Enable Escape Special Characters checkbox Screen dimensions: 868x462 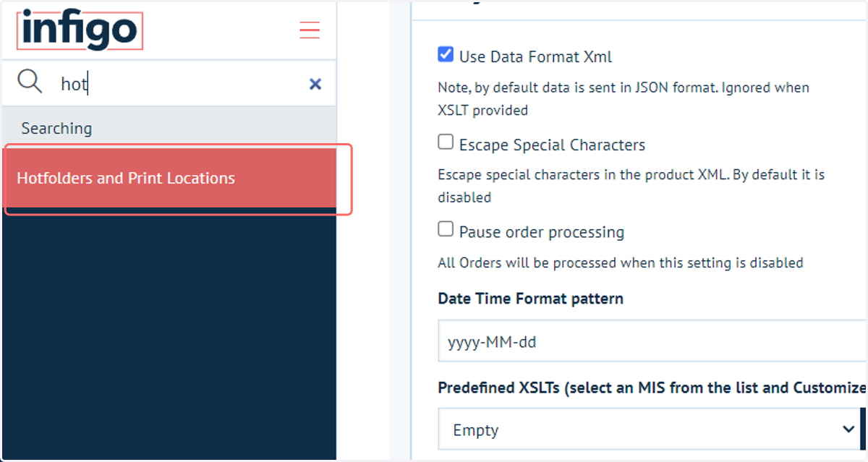coord(446,142)
